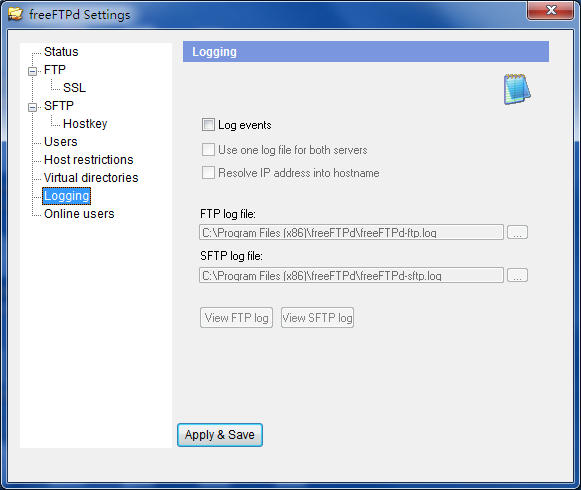581x490 pixels.
Task: Select Virtual directories in tree
Action: coord(91,178)
